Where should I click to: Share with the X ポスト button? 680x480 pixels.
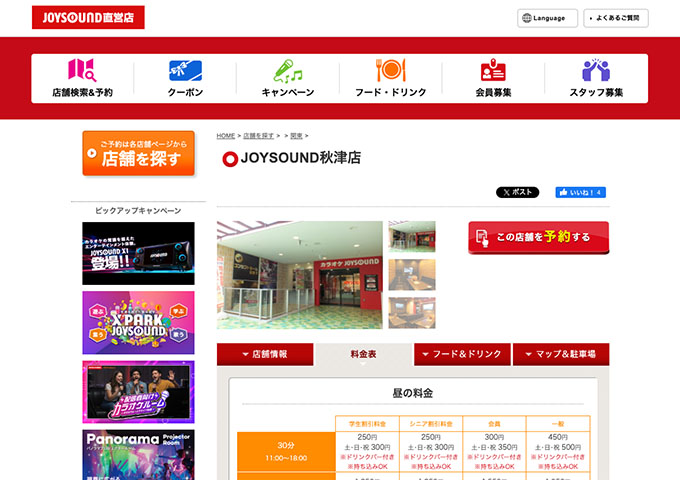(x=517, y=192)
